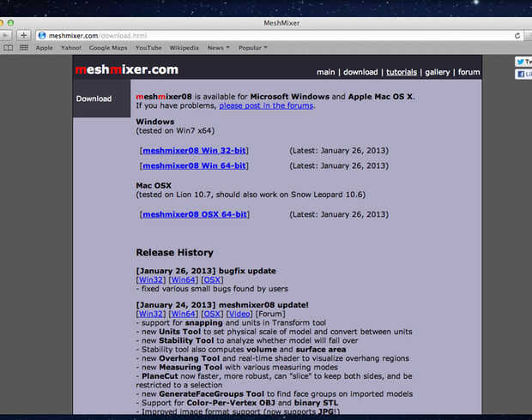Open the forum nav item
The image size is (532, 420).
click(469, 72)
